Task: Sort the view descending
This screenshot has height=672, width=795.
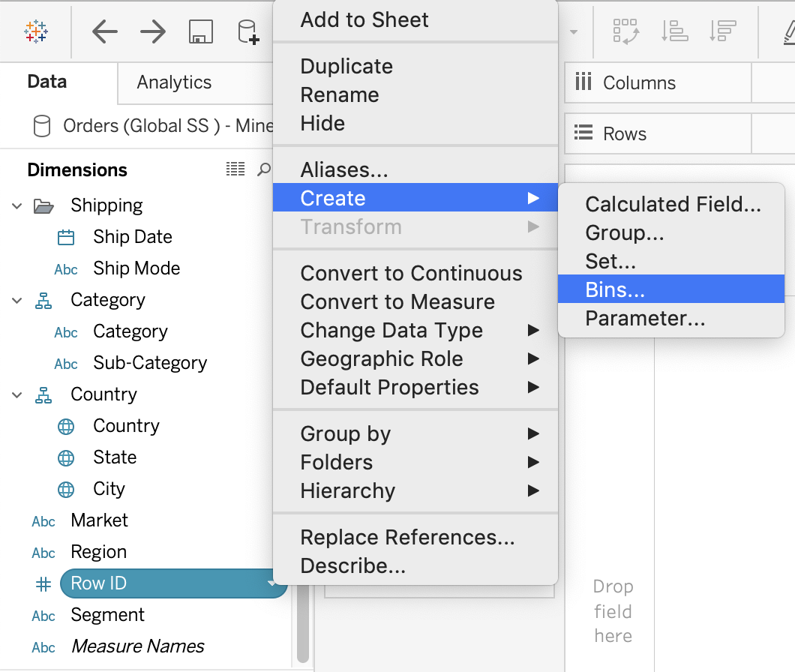Action: point(721,31)
